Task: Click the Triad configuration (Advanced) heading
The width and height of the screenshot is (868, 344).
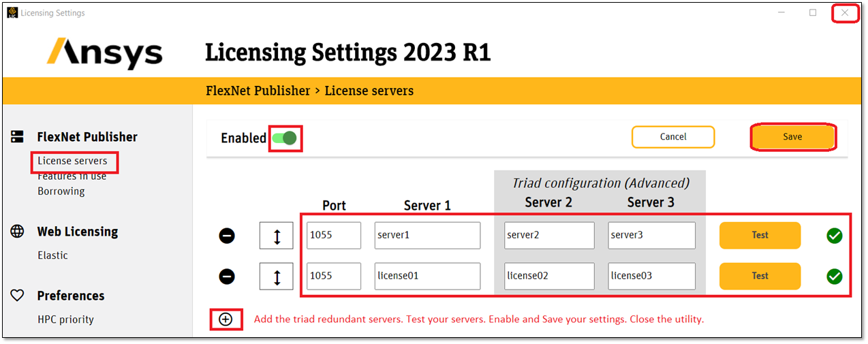Action: point(601,183)
